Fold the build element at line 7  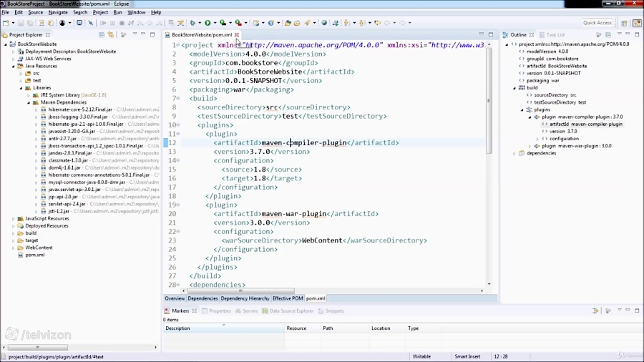pyautogui.click(x=178, y=99)
